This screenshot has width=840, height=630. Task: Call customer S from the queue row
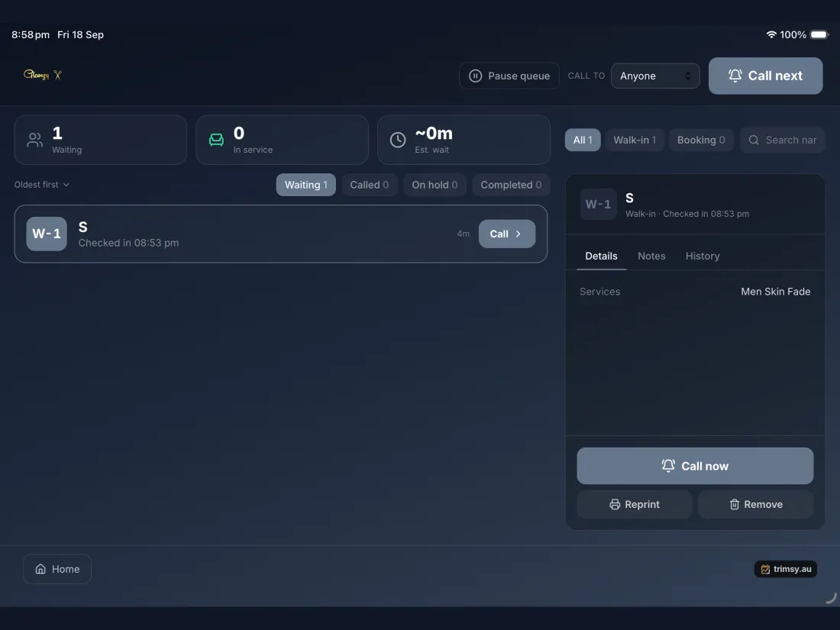(507, 234)
